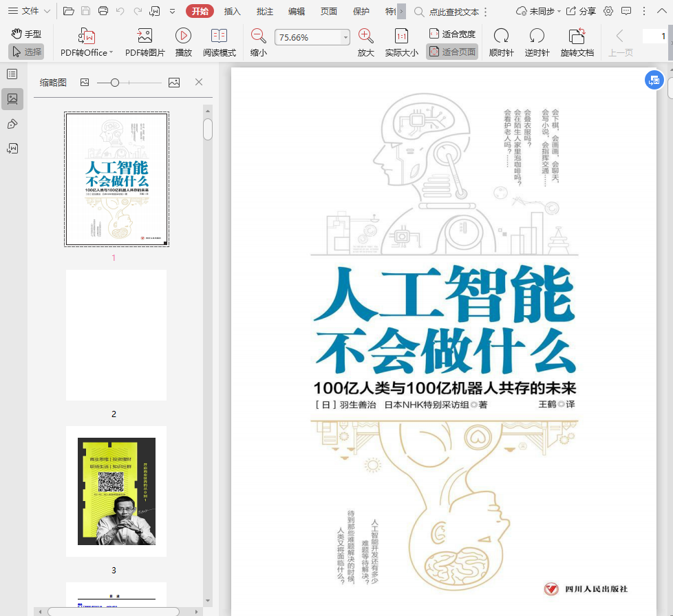Click the PDF转Office conversion icon
Image resolution: width=673 pixels, height=616 pixels.
(87, 36)
